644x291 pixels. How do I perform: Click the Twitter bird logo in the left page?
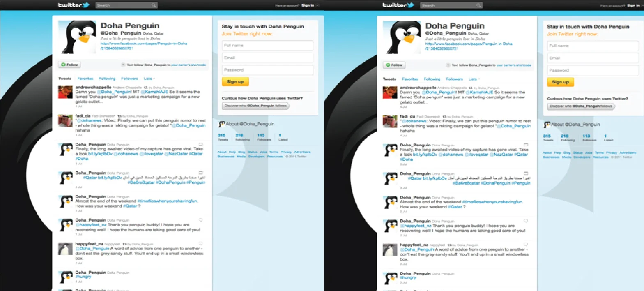(86, 5)
